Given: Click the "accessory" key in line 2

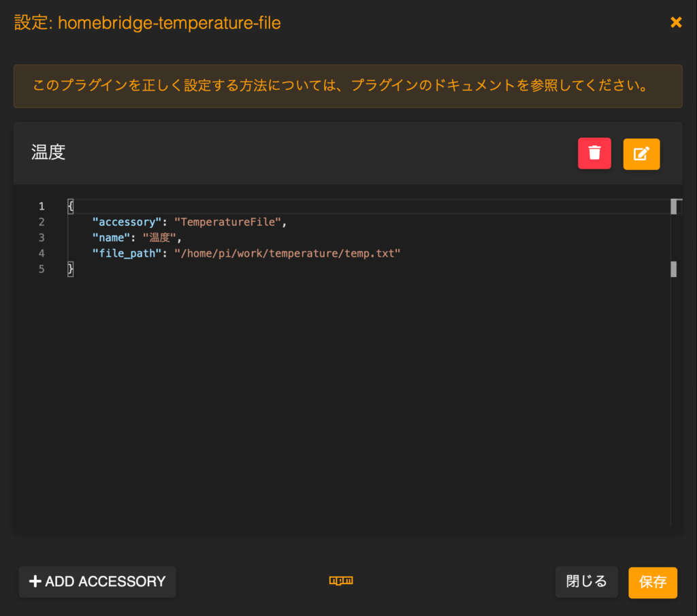Looking at the screenshot, I should [127, 222].
